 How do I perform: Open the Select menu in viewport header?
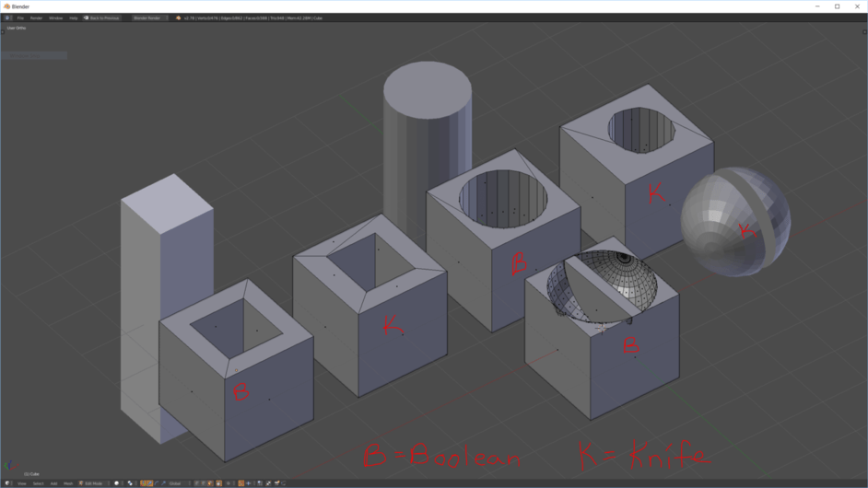tap(38, 482)
